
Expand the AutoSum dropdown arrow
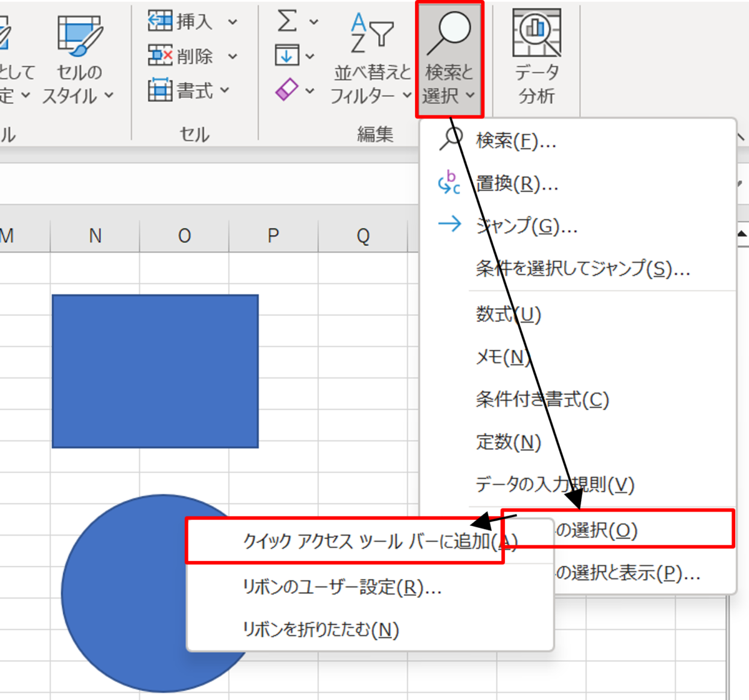313,22
